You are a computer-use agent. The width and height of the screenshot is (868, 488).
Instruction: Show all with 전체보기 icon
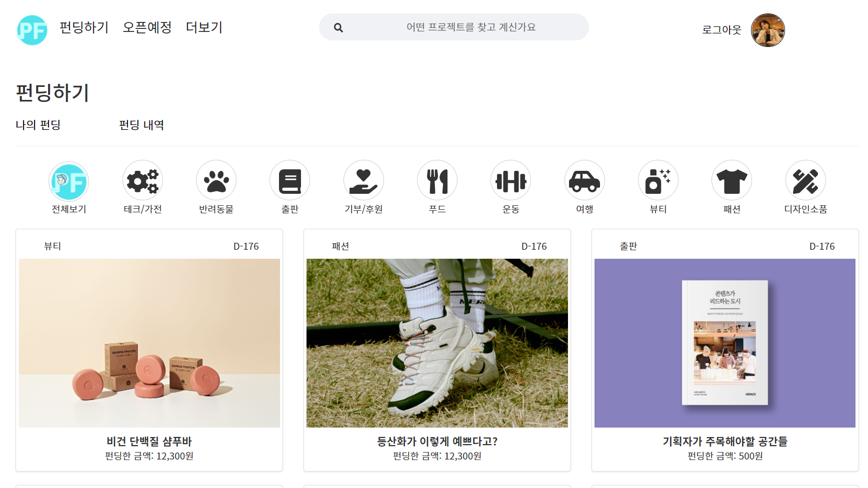tap(69, 181)
